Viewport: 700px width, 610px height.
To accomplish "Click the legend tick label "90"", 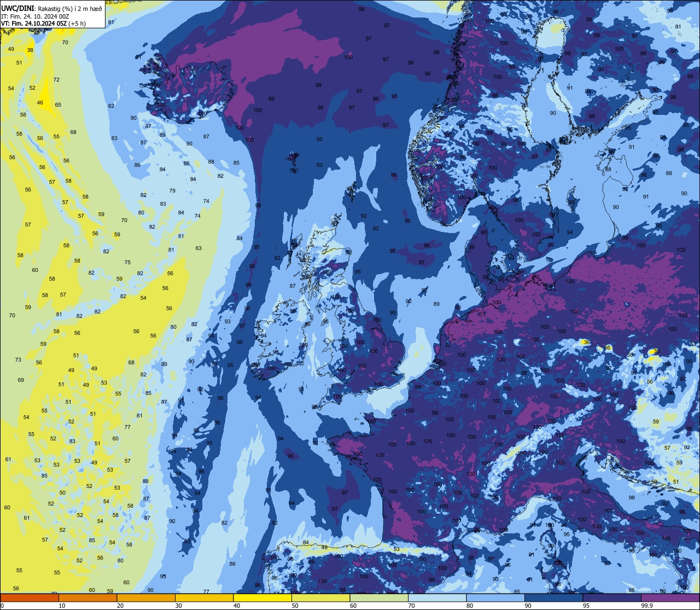I will click(x=528, y=606).
